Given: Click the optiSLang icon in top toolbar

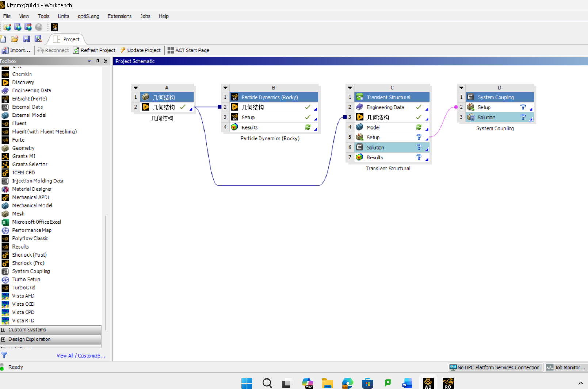Looking at the screenshot, I should (55, 27).
